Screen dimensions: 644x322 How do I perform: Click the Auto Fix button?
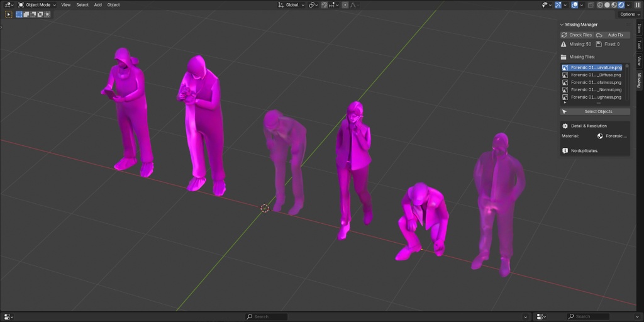(x=613, y=35)
